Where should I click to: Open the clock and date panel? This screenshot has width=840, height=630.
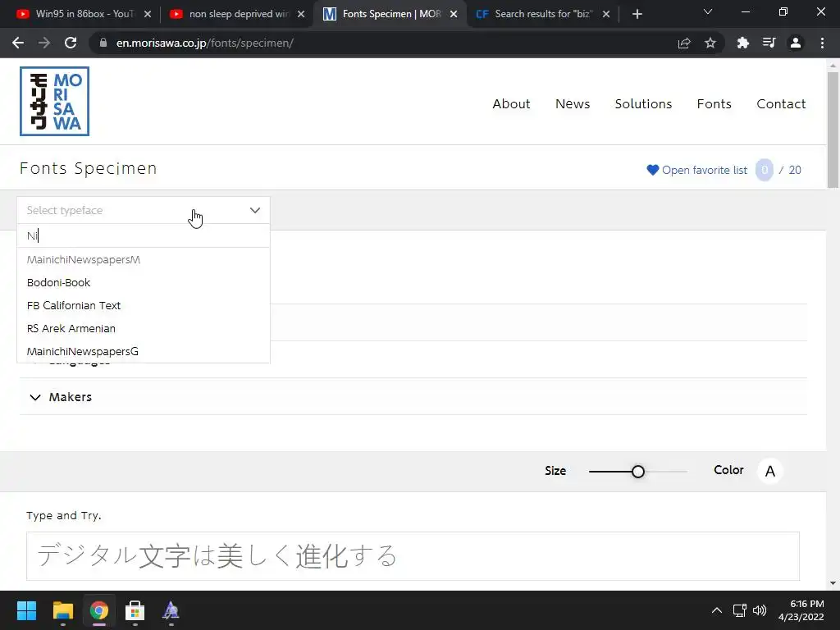[x=801, y=610]
